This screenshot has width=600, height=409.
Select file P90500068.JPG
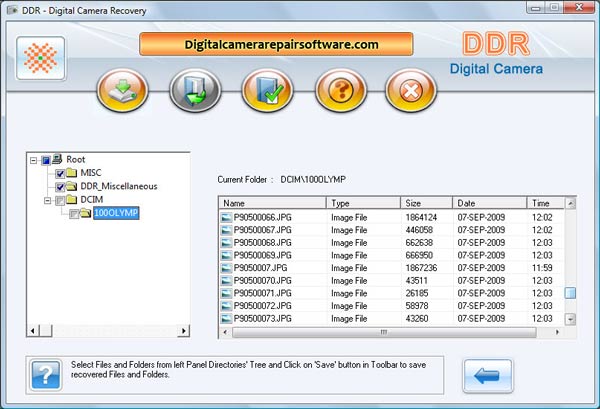coord(262,243)
